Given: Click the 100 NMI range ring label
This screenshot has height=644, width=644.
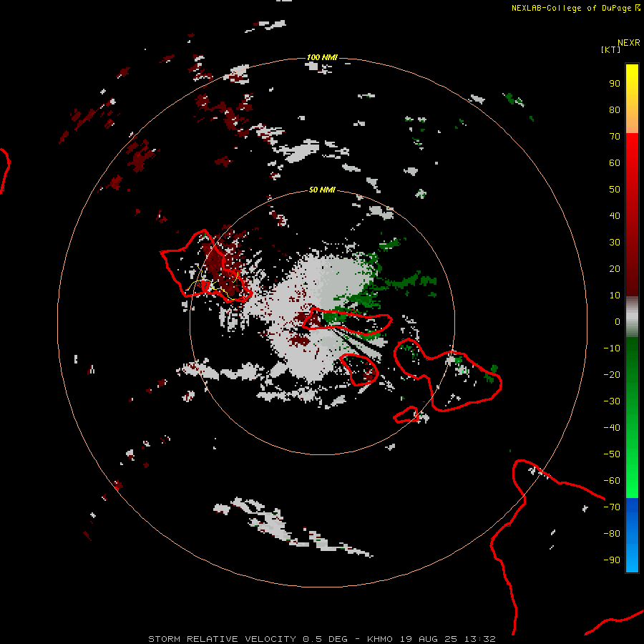Looking at the screenshot, I should click(x=322, y=57).
